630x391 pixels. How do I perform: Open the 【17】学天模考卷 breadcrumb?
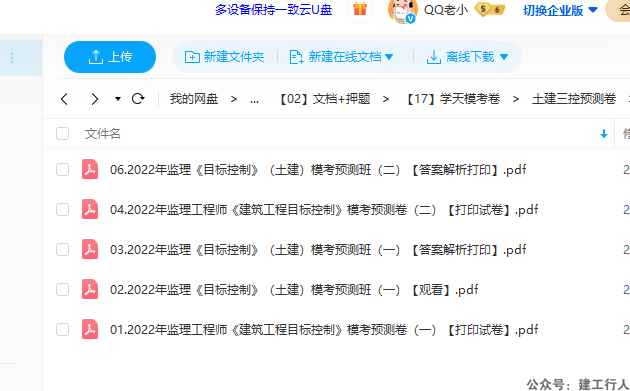pyautogui.click(x=452, y=99)
